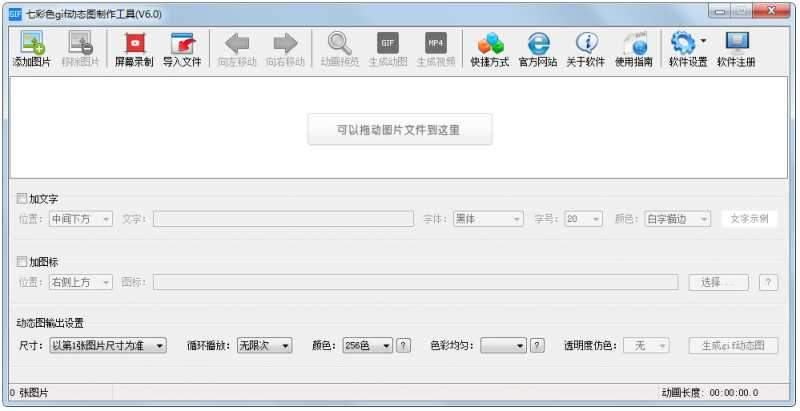
Task: Click the ? help button beside 选择
Action: click(768, 282)
